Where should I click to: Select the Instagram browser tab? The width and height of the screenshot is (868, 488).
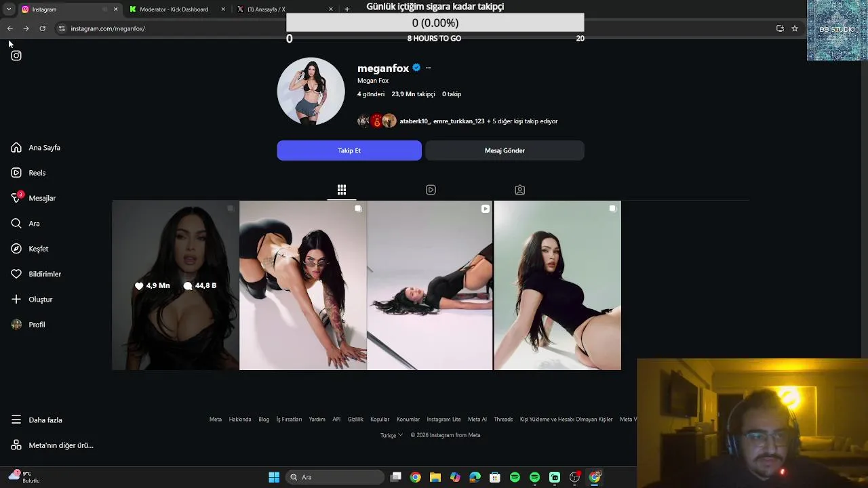(x=68, y=9)
